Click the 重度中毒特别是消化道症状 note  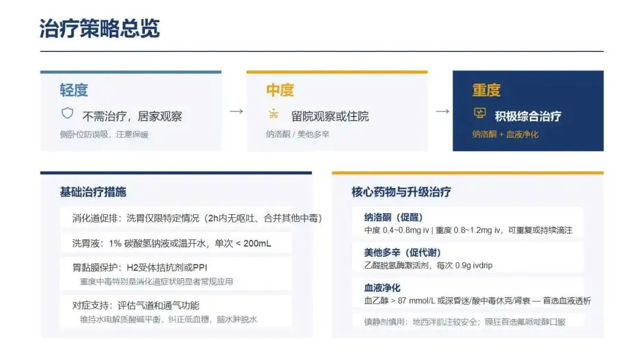[x=156, y=282]
